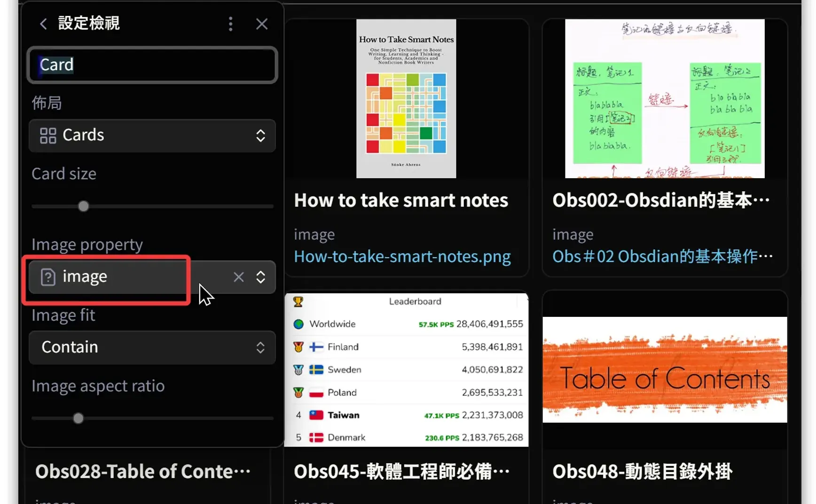Screen dimensions: 816x504
Task: Open the Image property selector chevron
Action: click(260, 277)
